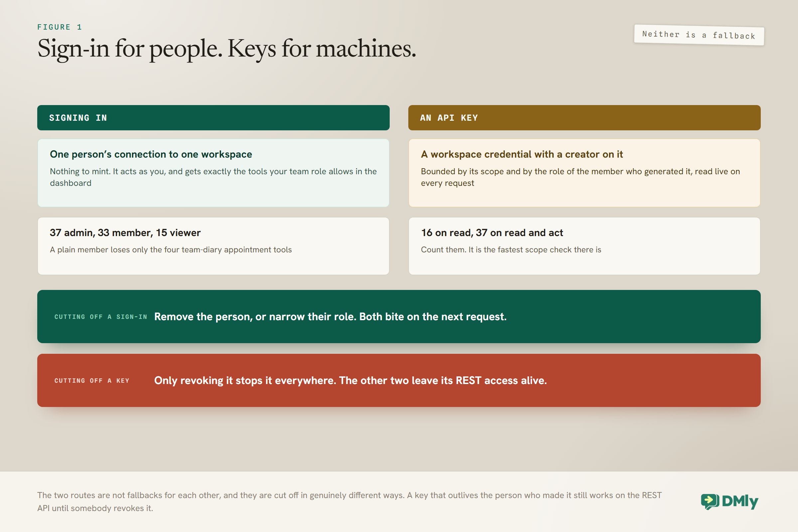Click '16 on read, 37 on read and act'
The width and height of the screenshot is (798, 532).
(492, 233)
